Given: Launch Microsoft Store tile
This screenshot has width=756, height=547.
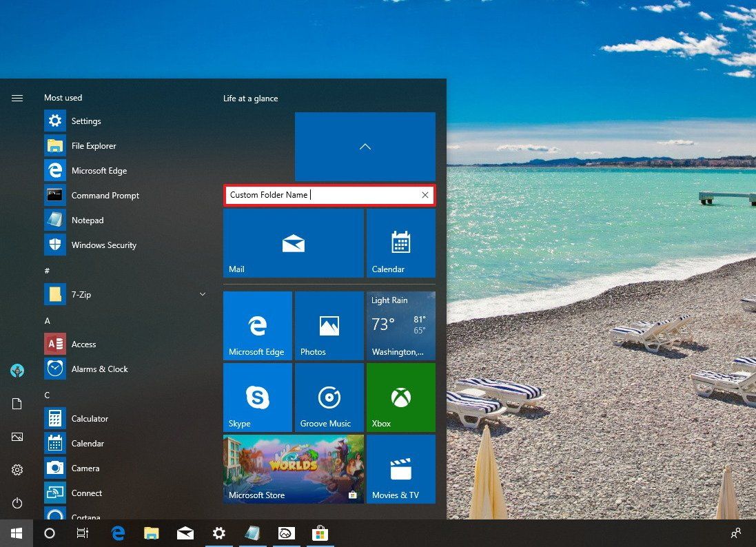Looking at the screenshot, I should tap(293, 468).
